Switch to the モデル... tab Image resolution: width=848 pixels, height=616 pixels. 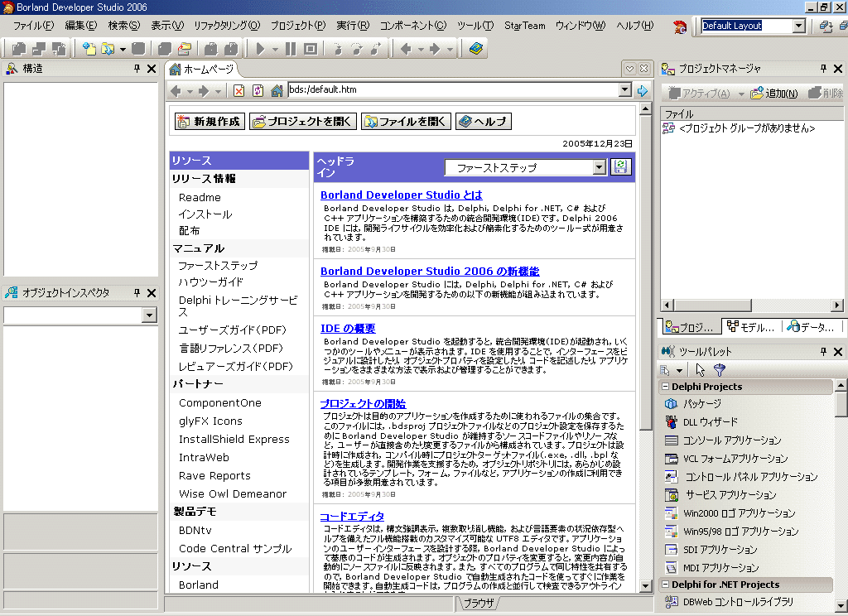point(750,327)
